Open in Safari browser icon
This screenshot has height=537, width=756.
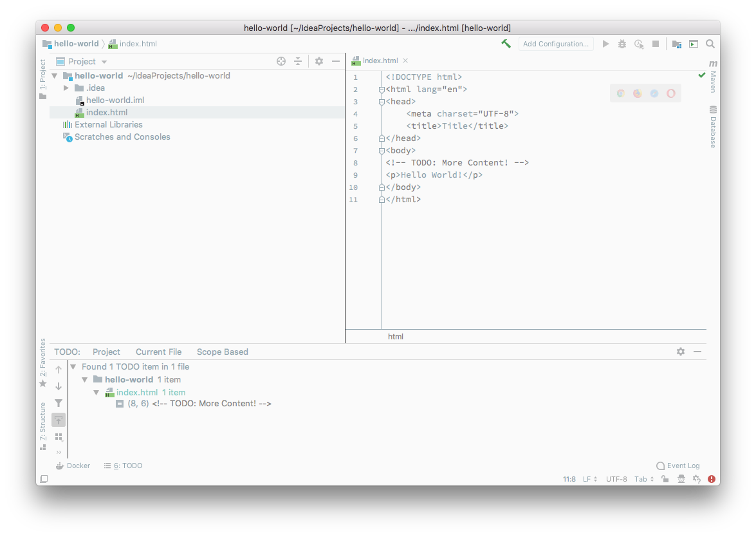[x=654, y=93]
